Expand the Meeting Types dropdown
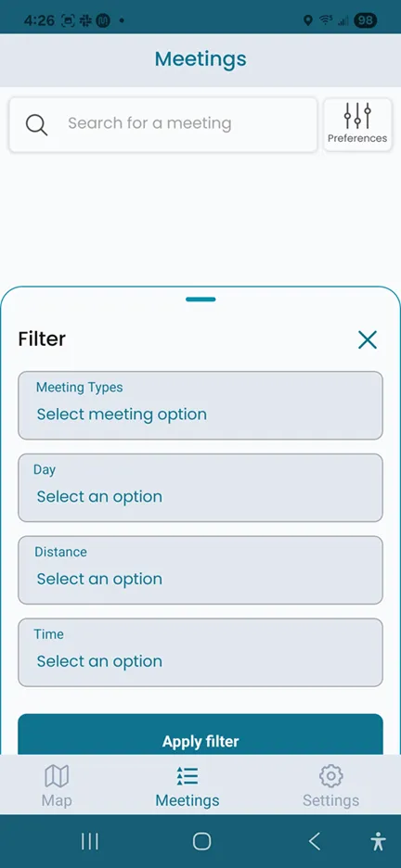Screen dimensions: 401x868 [x=200, y=405]
